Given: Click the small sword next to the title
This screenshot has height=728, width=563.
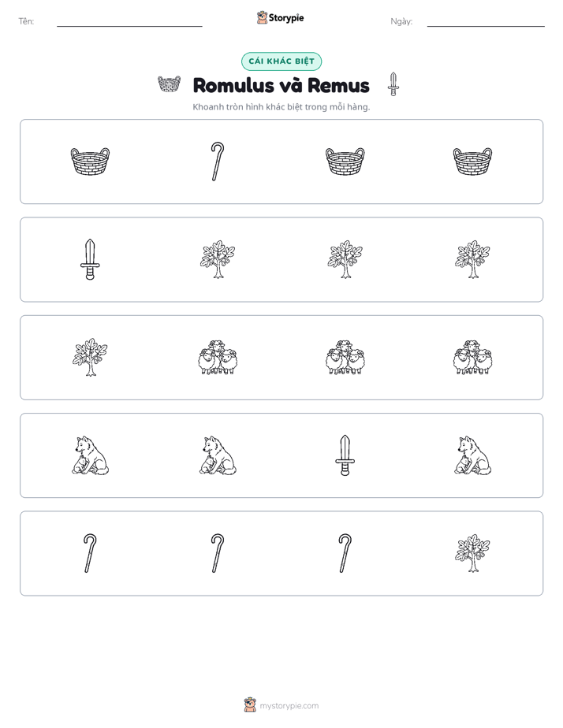Looking at the screenshot, I should point(393,84).
